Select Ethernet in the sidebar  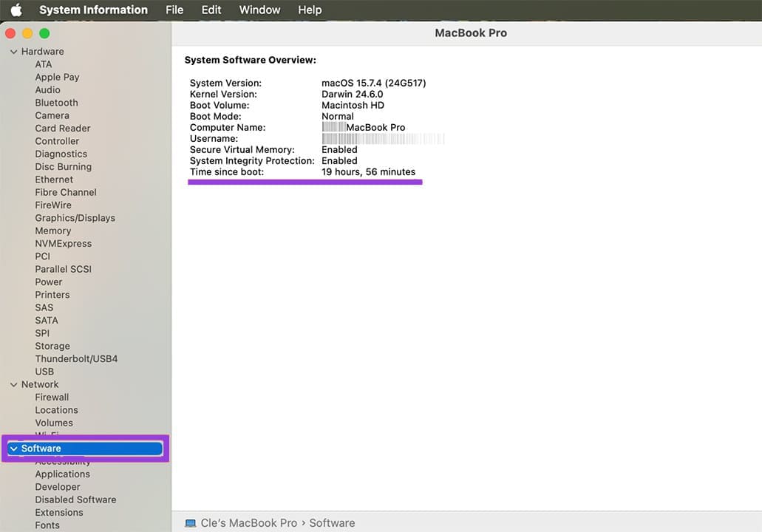tap(54, 180)
